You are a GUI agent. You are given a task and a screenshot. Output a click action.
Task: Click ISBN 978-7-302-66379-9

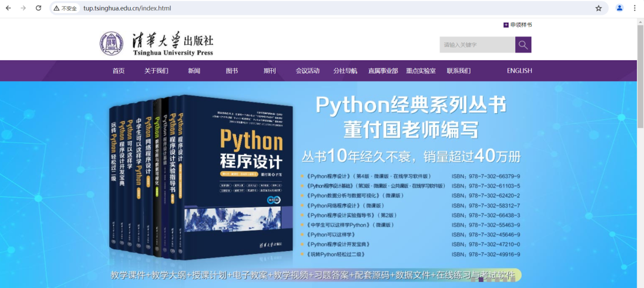click(x=486, y=176)
